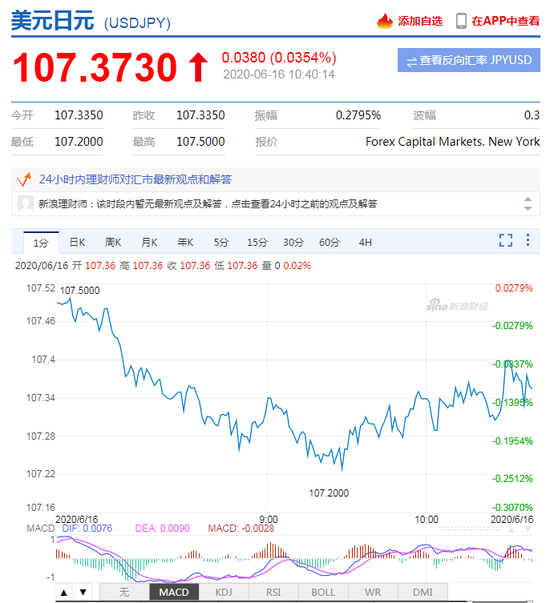Switch to the 年K chart tab
The height and width of the screenshot is (603, 550).
point(185,242)
